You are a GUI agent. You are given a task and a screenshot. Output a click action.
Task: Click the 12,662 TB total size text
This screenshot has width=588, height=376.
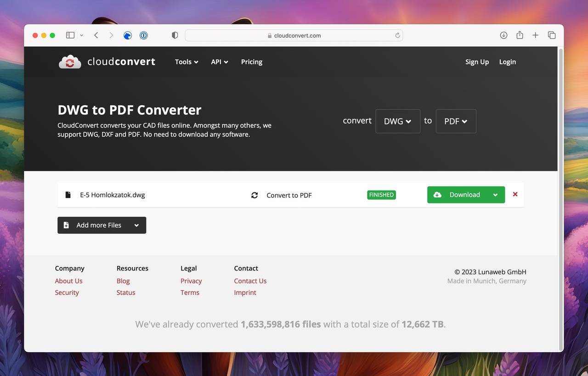423,324
